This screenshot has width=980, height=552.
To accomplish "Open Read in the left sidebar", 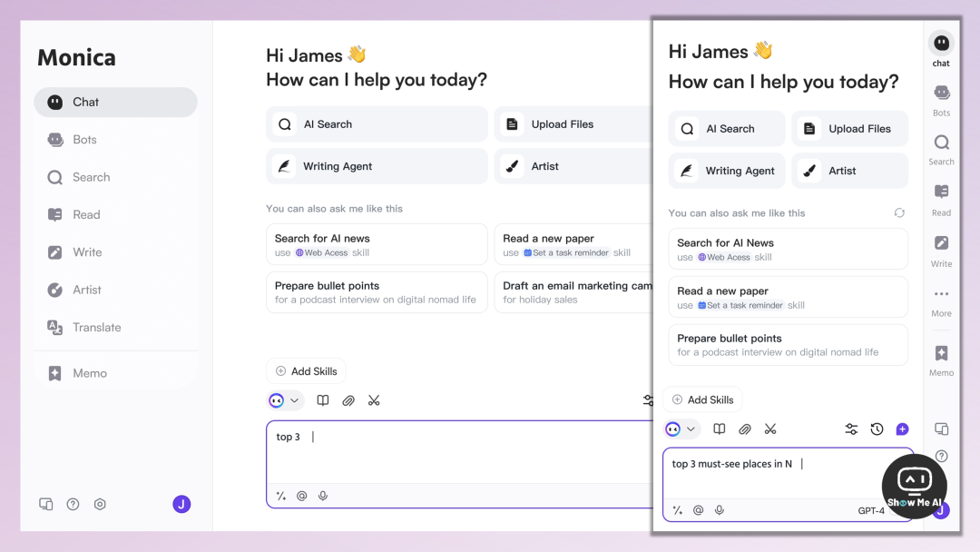I will tap(115, 214).
